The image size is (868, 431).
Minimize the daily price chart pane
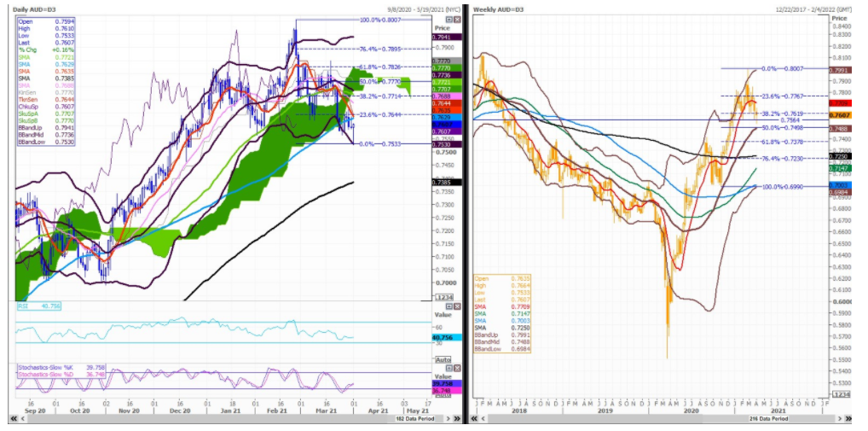click(x=449, y=18)
